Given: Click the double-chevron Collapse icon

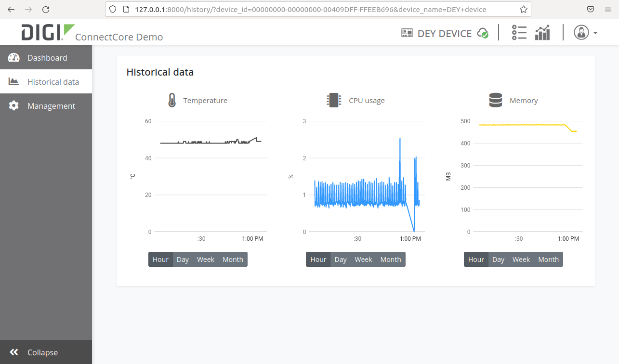Looking at the screenshot, I should click(x=14, y=352).
